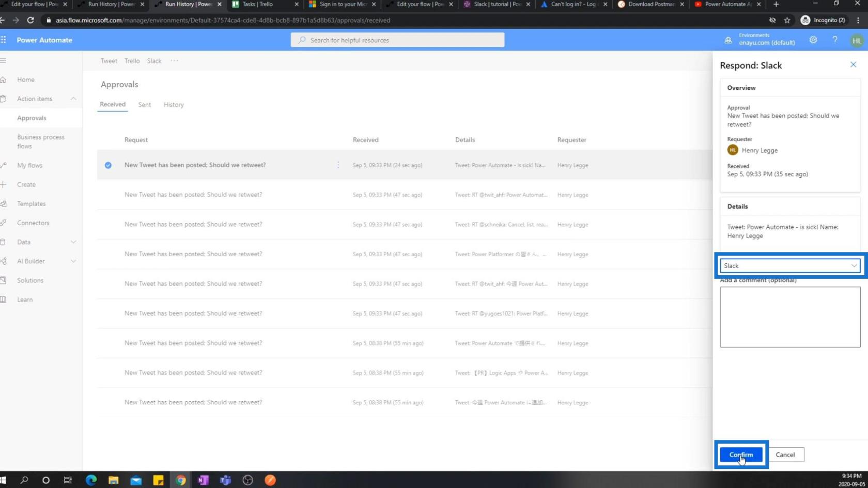Open File Explorer from taskbar
This screenshot has height=488, width=868.
(x=114, y=480)
